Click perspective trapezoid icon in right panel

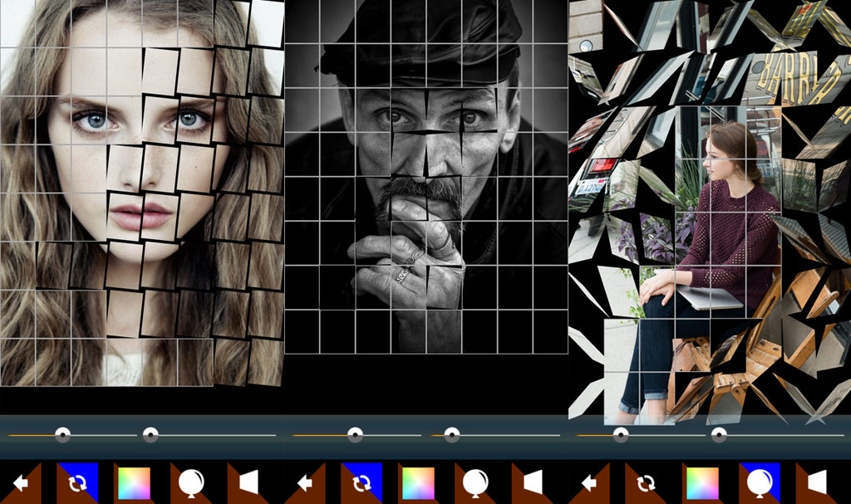pyautogui.click(x=817, y=482)
